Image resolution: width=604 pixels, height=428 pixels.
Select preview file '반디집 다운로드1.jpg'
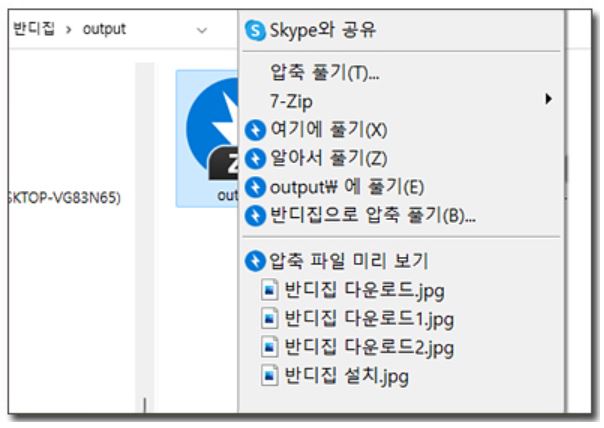(369, 319)
